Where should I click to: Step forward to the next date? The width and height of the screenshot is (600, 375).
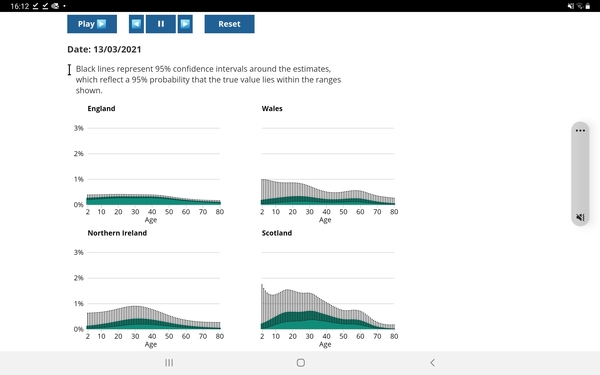[185, 24]
